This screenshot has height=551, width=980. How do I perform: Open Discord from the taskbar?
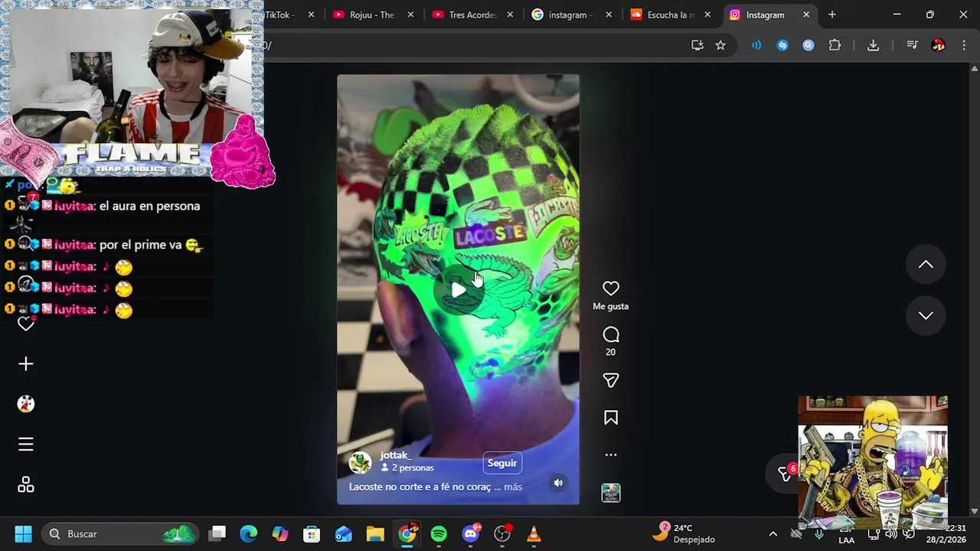click(471, 534)
